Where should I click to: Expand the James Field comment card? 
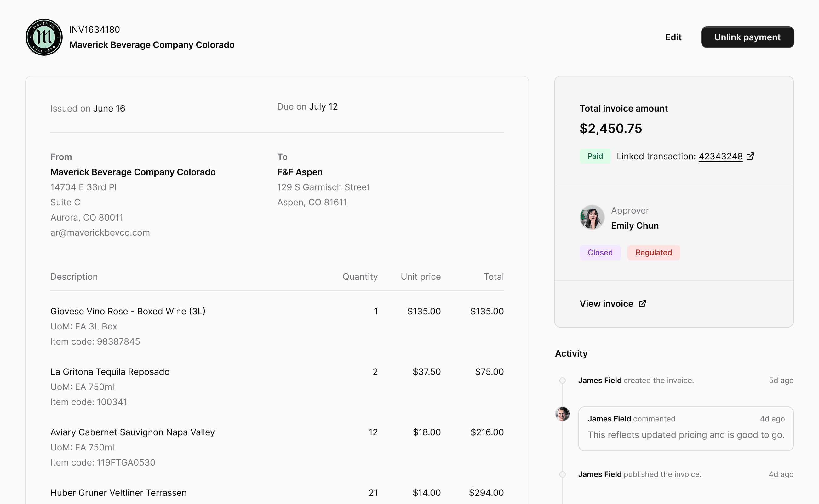pyautogui.click(x=686, y=429)
